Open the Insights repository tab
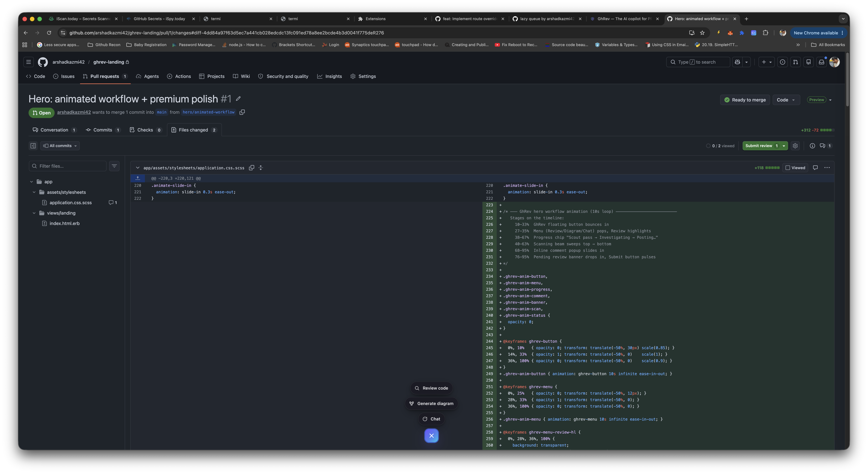Image resolution: width=868 pixels, height=474 pixels. coord(330,76)
